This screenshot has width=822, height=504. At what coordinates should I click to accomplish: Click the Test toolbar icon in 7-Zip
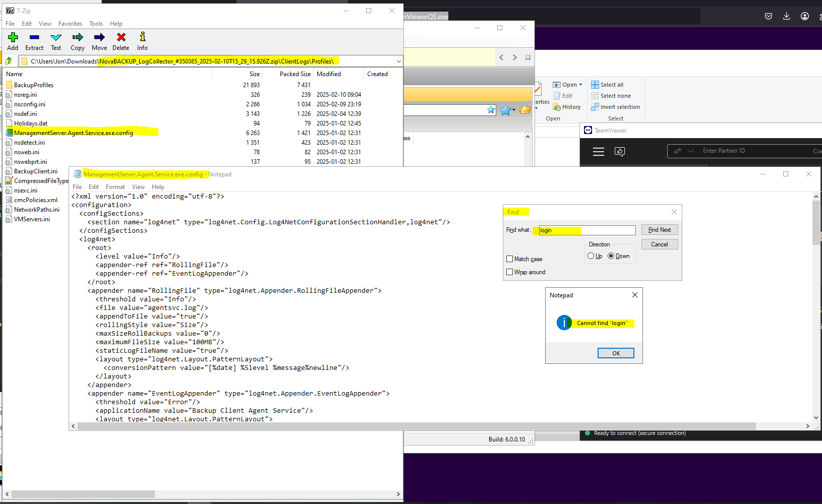(x=56, y=41)
